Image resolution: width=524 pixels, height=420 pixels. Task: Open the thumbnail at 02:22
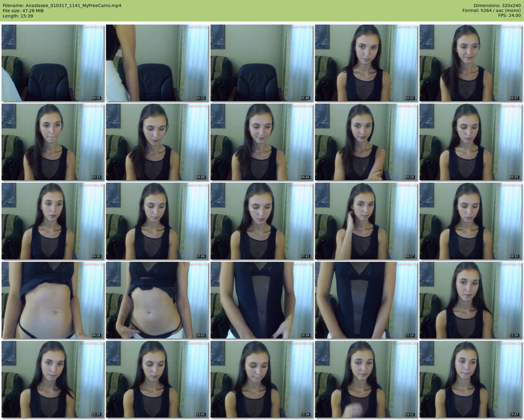[366, 63]
